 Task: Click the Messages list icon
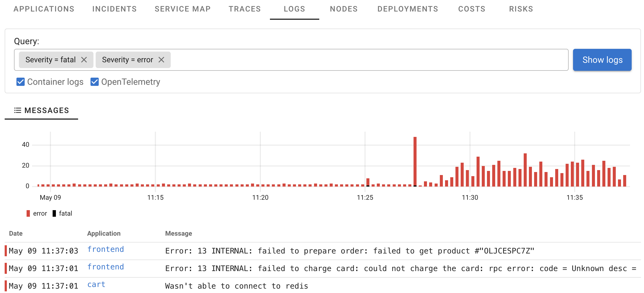point(18,110)
